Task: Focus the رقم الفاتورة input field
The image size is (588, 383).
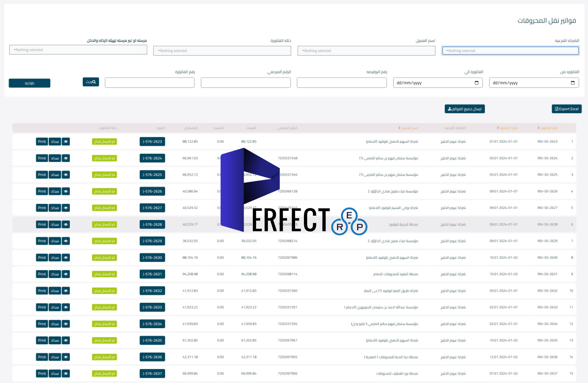Action: pyautogui.click(x=150, y=83)
